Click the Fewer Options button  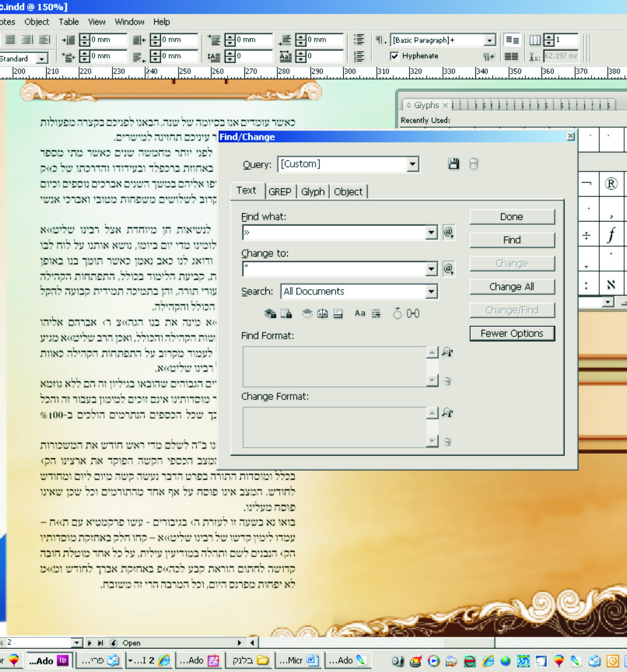click(x=512, y=333)
